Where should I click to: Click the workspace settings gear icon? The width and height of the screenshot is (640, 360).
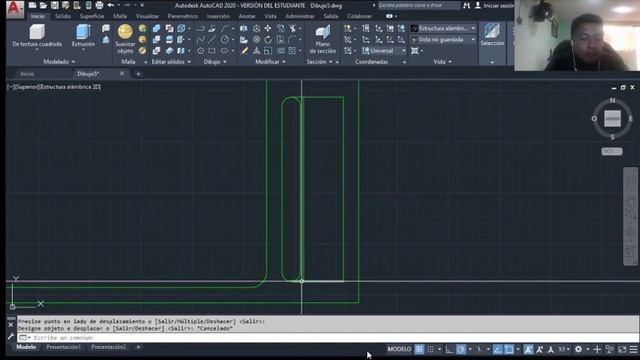[x=578, y=349]
